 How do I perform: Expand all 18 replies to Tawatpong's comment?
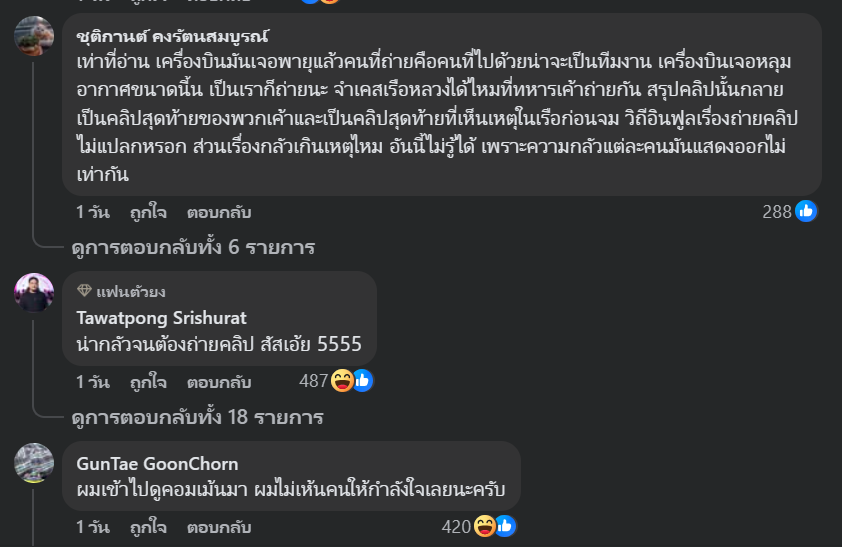click(198, 417)
